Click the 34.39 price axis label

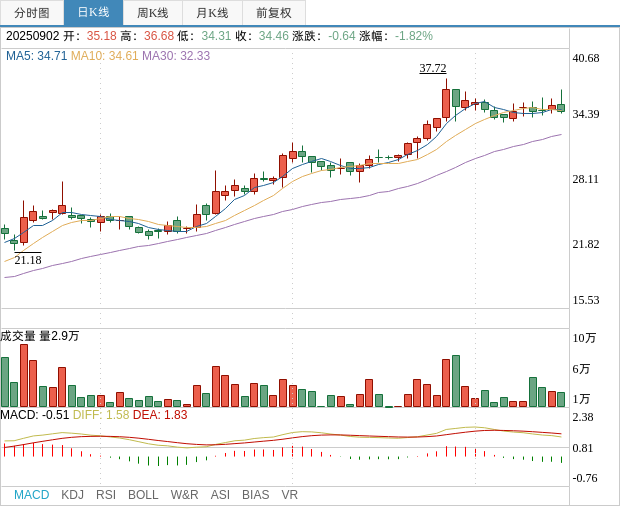(x=586, y=114)
